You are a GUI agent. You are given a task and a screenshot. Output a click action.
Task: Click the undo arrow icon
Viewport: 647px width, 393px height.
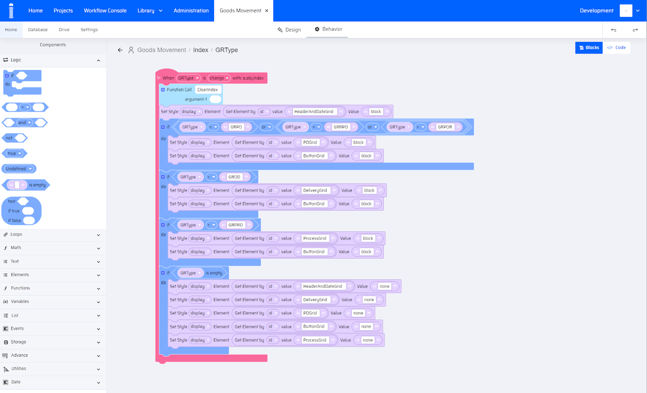[x=614, y=30]
